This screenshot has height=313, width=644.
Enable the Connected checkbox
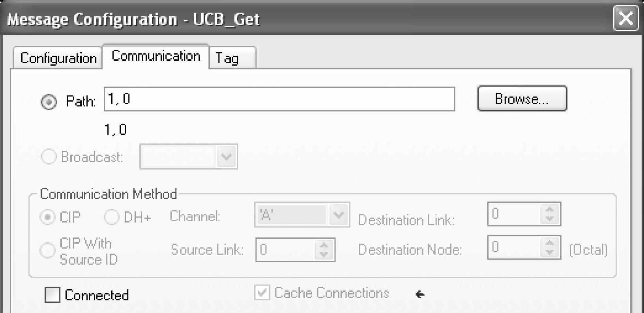[x=52, y=295]
